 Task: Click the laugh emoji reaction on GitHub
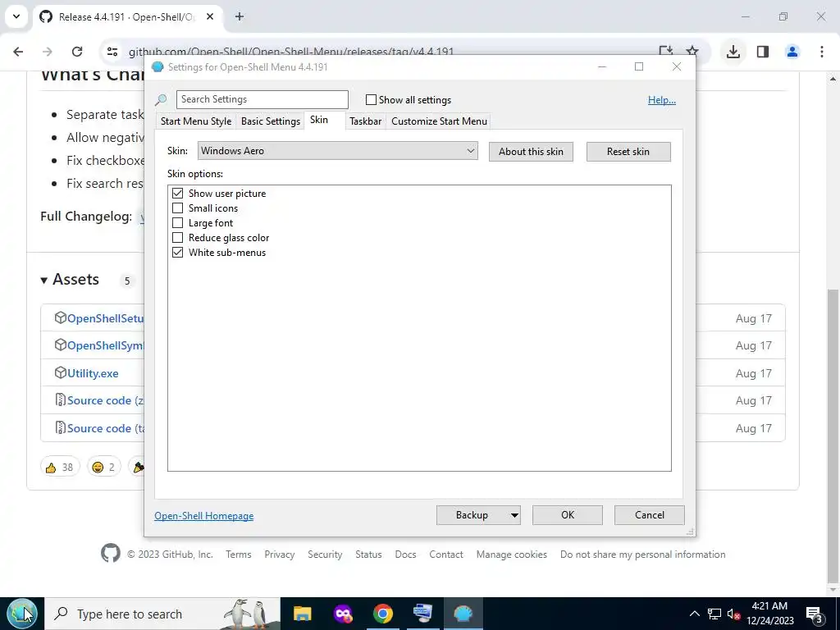pyautogui.click(x=103, y=467)
